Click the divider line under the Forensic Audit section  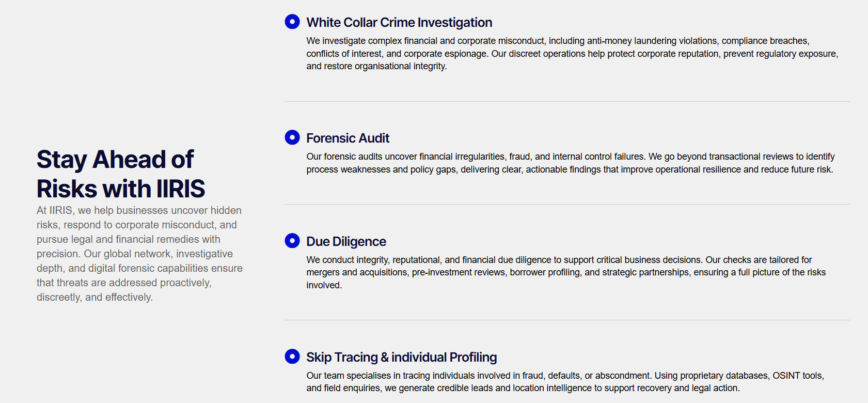(x=566, y=205)
